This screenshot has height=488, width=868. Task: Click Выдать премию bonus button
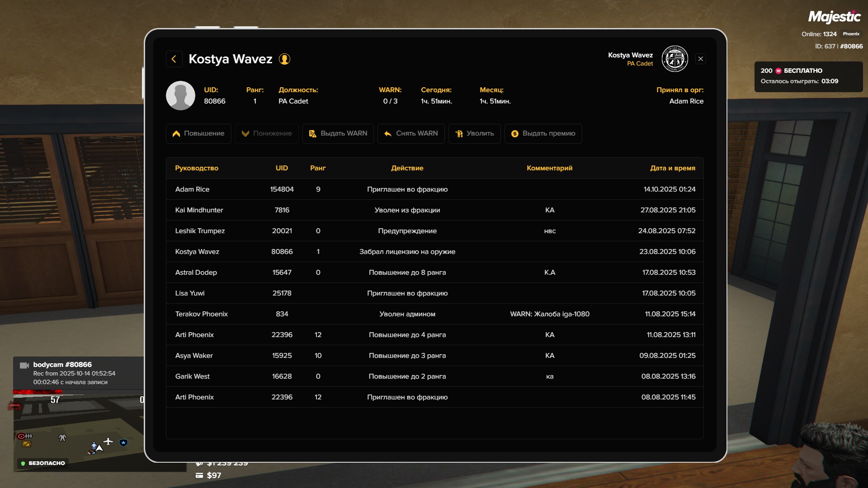[543, 134]
